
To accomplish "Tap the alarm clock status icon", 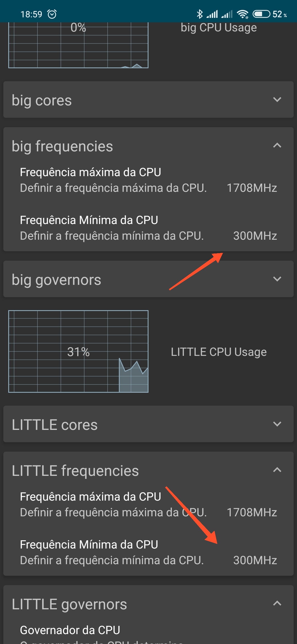I will [52, 14].
